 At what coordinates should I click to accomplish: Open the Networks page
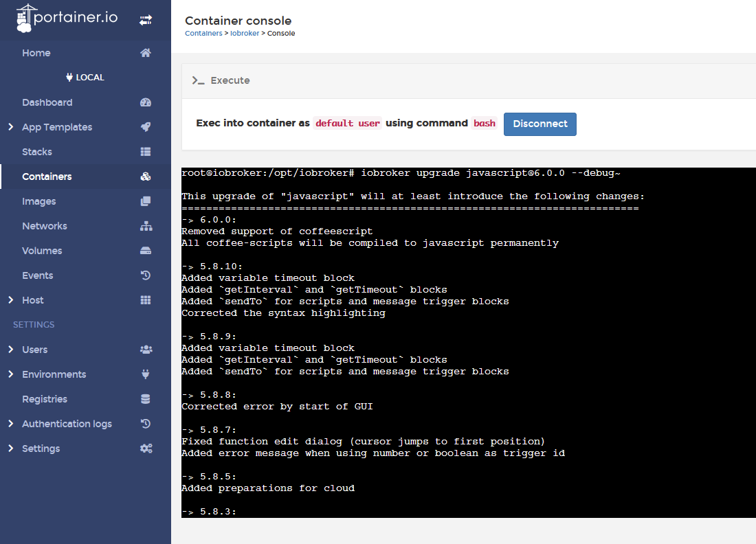point(45,226)
